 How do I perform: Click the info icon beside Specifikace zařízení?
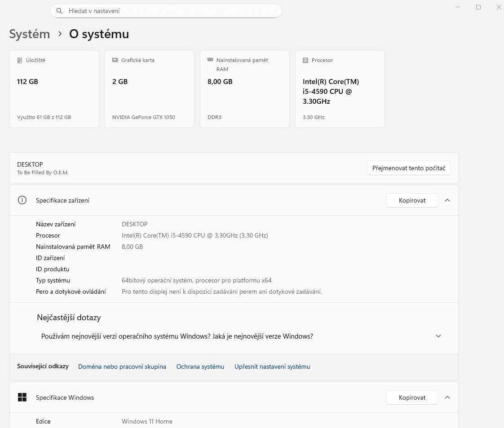coord(22,200)
